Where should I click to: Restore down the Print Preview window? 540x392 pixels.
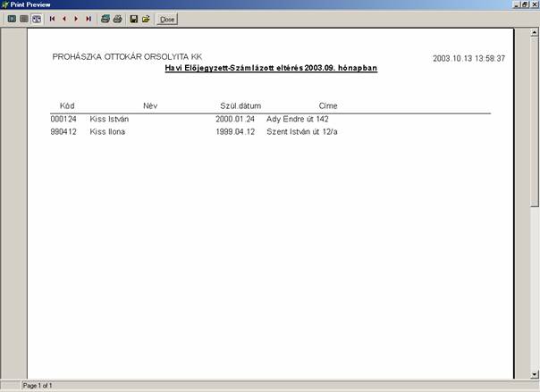coord(523,4)
